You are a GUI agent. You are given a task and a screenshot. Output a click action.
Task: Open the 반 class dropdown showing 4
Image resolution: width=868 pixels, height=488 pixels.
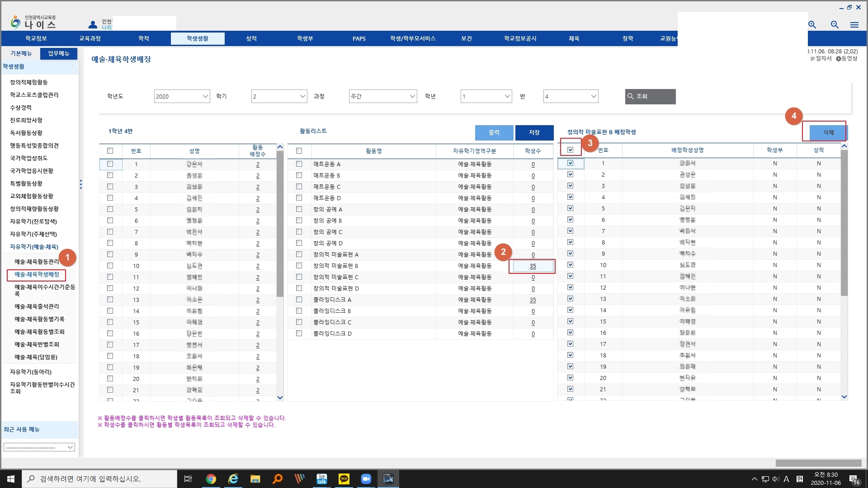571,96
